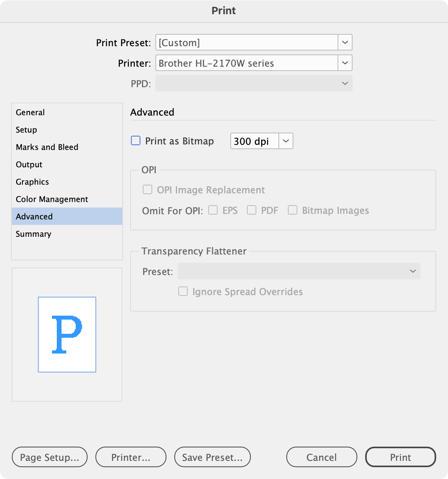Open the Printer selection dropdown
The height and width of the screenshot is (479, 448).
tap(345, 63)
